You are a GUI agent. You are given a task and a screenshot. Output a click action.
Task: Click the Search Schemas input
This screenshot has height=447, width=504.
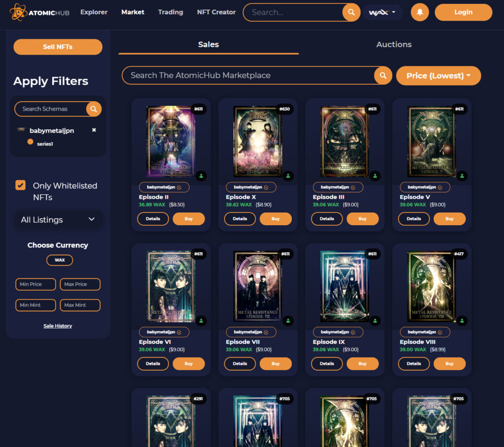coord(51,109)
